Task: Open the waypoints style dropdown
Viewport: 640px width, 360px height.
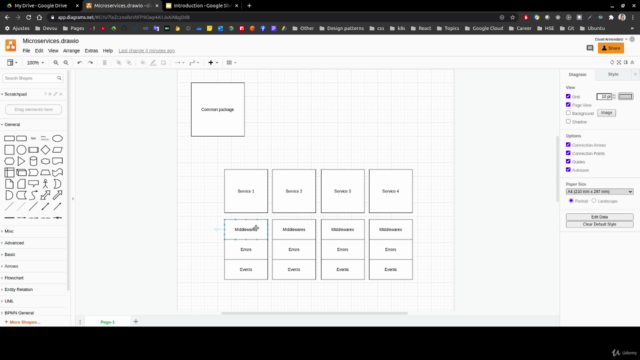Action: click(x=194, y=62)
